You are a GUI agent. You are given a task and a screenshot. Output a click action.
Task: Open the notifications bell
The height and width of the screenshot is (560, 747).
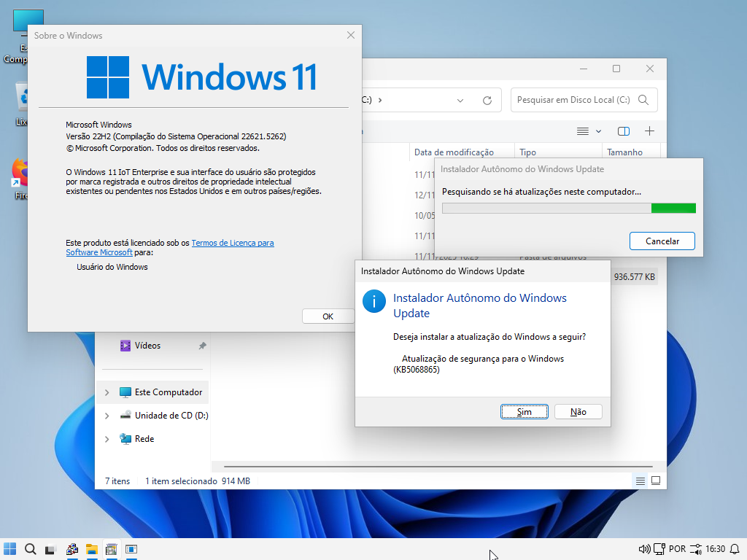point(735,549)
